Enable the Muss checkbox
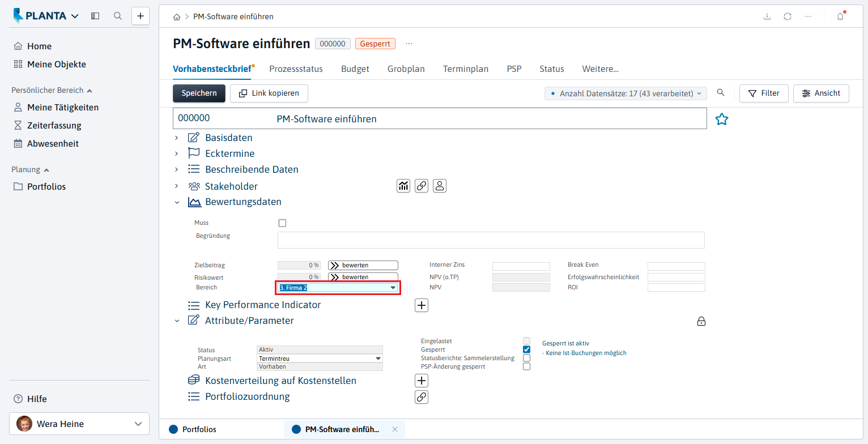 [282, 223]
